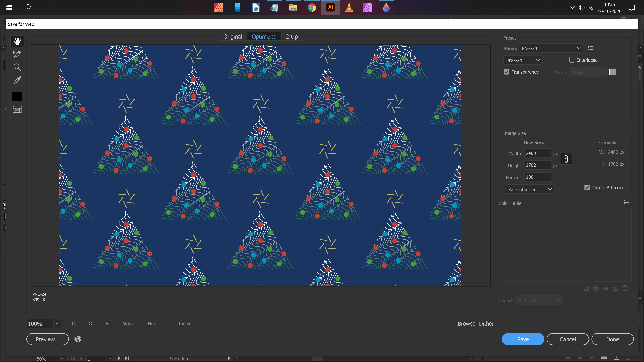Select the Slice Select tool
644x362 pixels.
17,54
